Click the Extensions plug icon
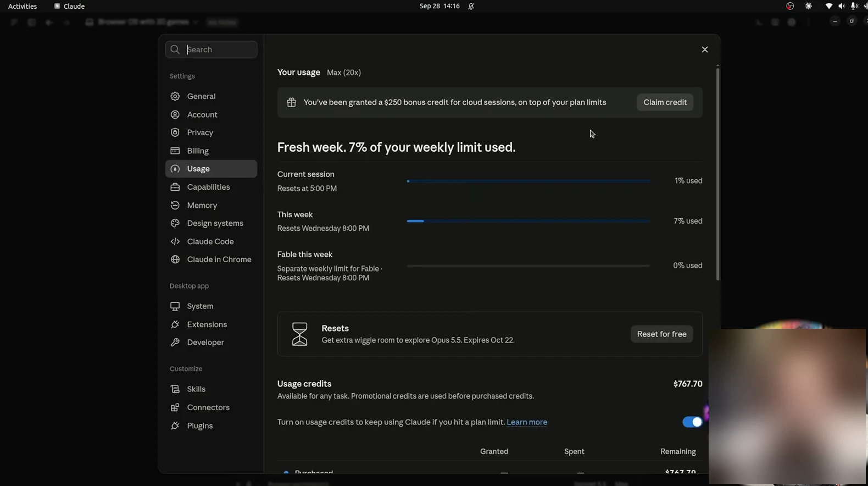868x486 pixels. [x=175, y=324]
